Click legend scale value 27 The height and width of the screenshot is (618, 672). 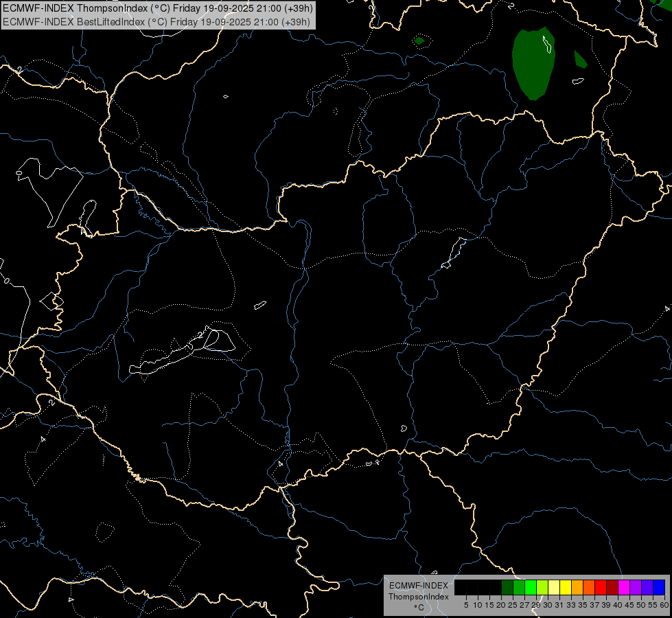pyautogui.click(x=524, y=605)
